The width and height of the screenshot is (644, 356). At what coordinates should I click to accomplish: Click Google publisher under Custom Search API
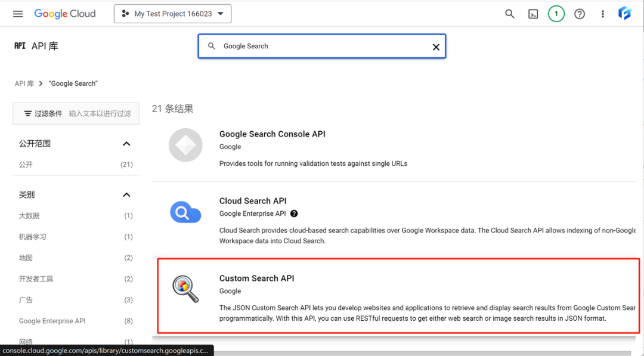pyautogui.click(x=230, y=291)
